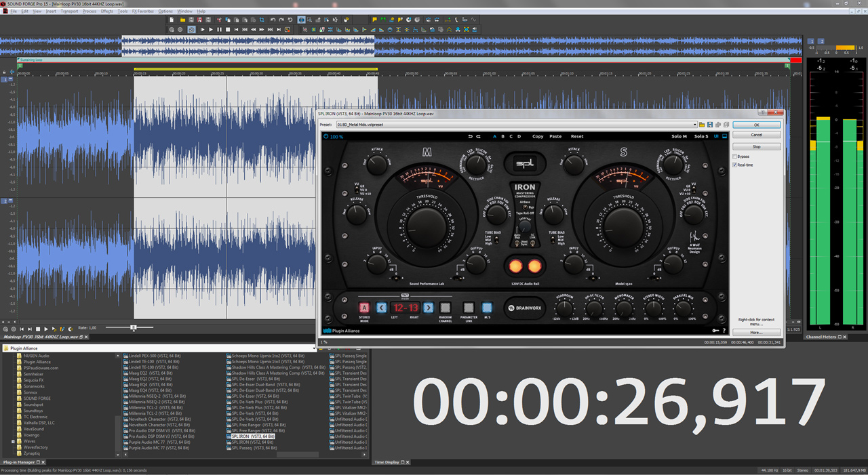Select the Magnify tool icon in toolbar
The height and width of the screenshot is (475, 868).
309,20
